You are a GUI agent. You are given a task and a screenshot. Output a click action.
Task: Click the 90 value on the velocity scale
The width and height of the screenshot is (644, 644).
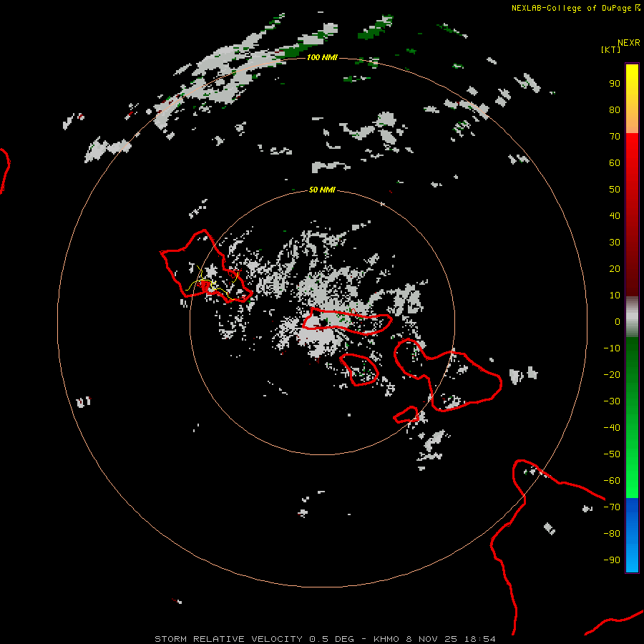point(615,84)
